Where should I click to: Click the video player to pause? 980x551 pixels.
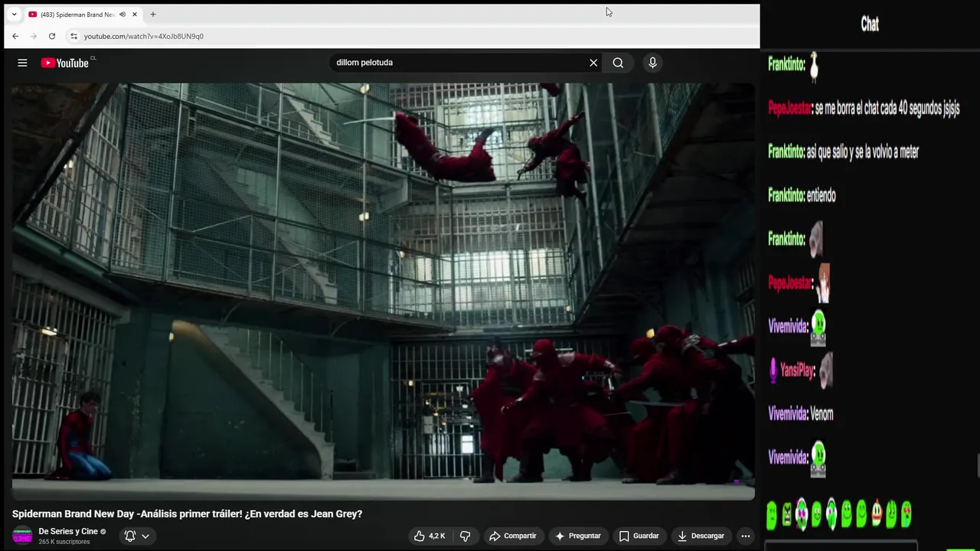(383, 291)
